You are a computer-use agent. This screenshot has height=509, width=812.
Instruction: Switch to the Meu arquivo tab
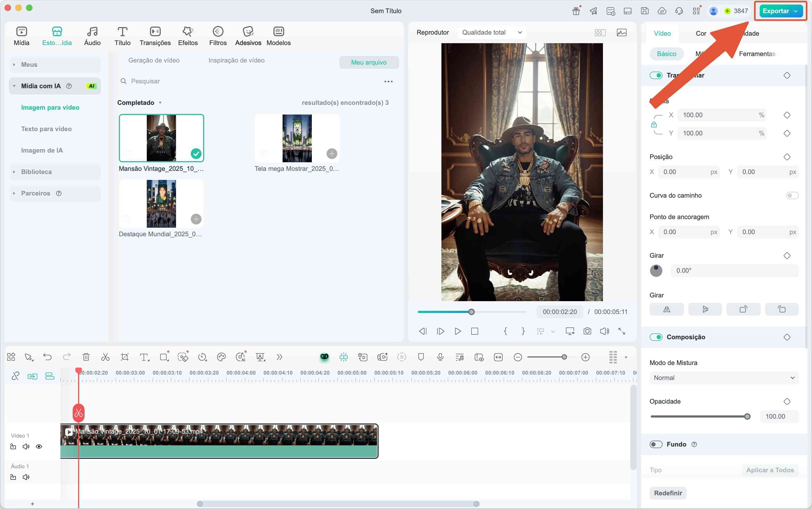368,62
